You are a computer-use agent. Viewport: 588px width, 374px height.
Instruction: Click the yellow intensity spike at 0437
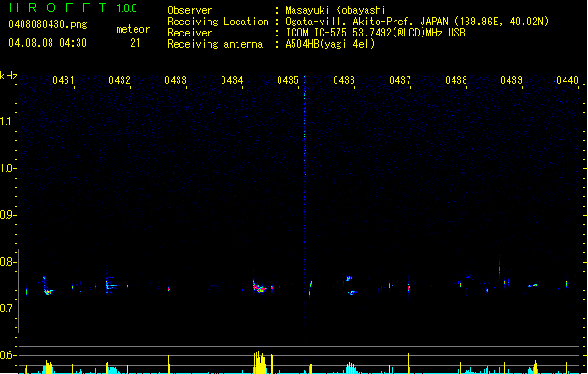click(x=409, y=364)
